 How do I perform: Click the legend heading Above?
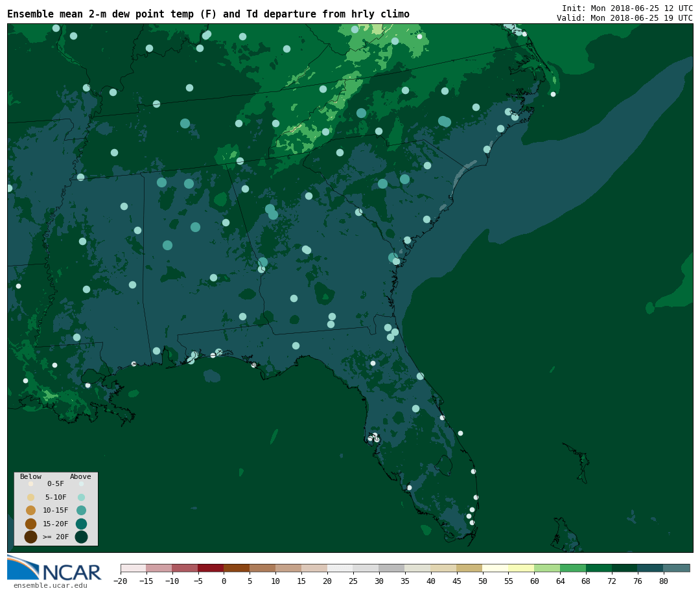pyautogui.click(x=80, y=476)
